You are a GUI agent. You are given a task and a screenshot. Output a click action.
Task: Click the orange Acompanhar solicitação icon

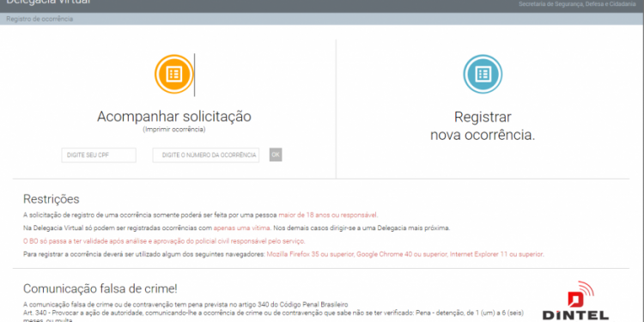coord(173,75)
